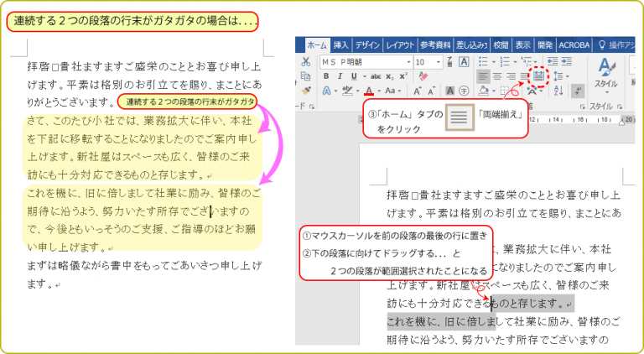Click the line spacing icon
This screenshot has width=644, height=354.
(558, 76)
